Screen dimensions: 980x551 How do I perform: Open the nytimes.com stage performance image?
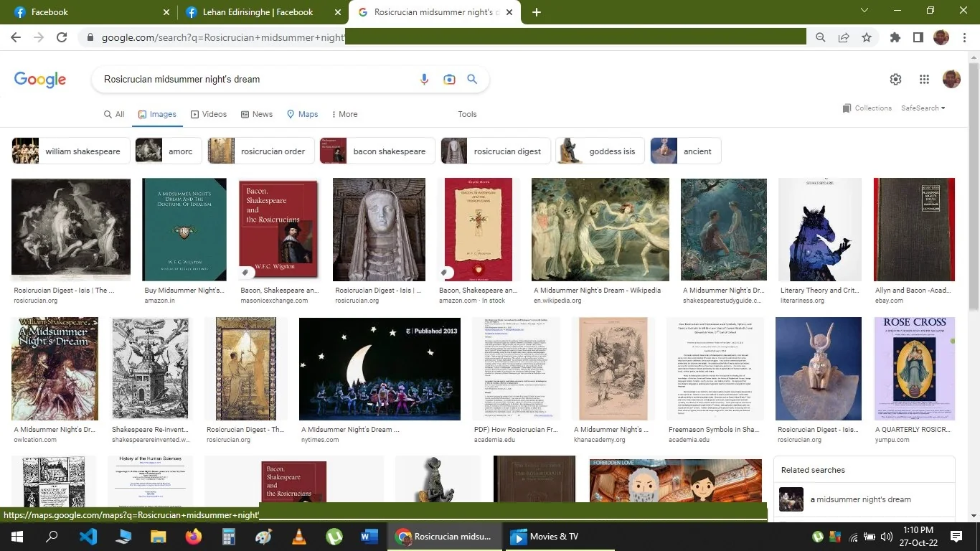point(380,369)
